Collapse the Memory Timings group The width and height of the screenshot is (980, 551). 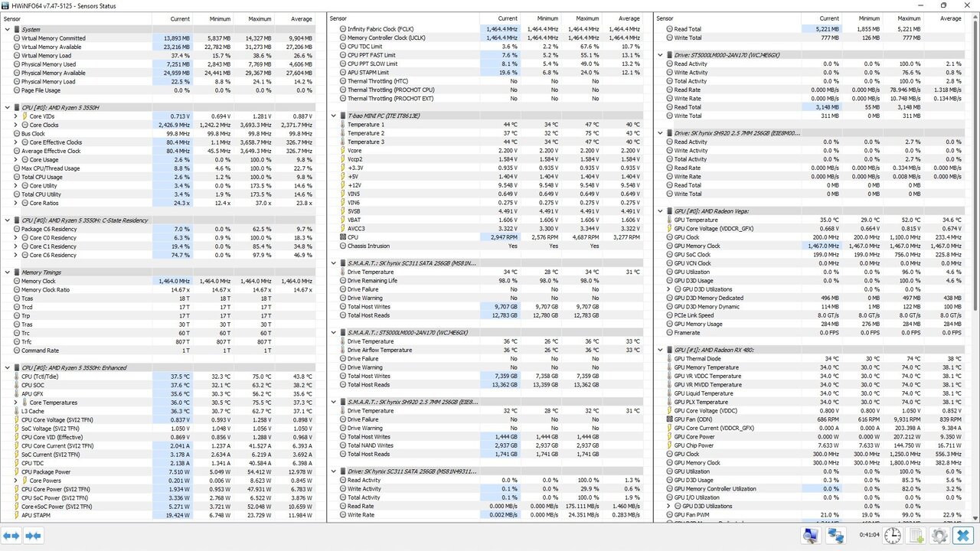coord(8,272)
